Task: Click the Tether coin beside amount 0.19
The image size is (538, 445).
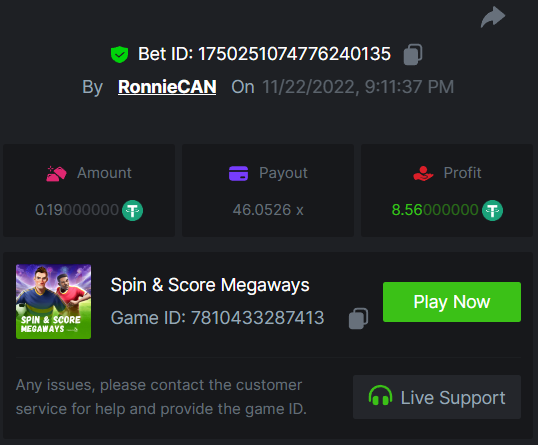Action: click(x=133, y=210)
